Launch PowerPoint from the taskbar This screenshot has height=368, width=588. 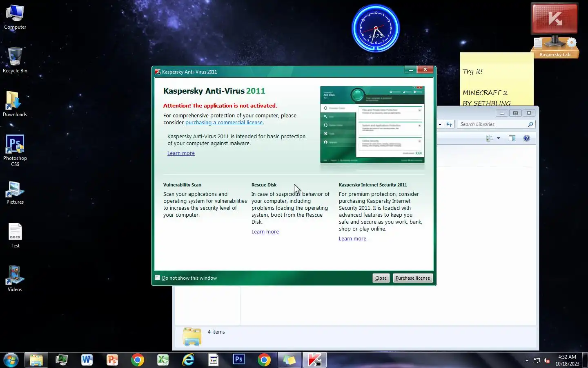pos(112,360)
